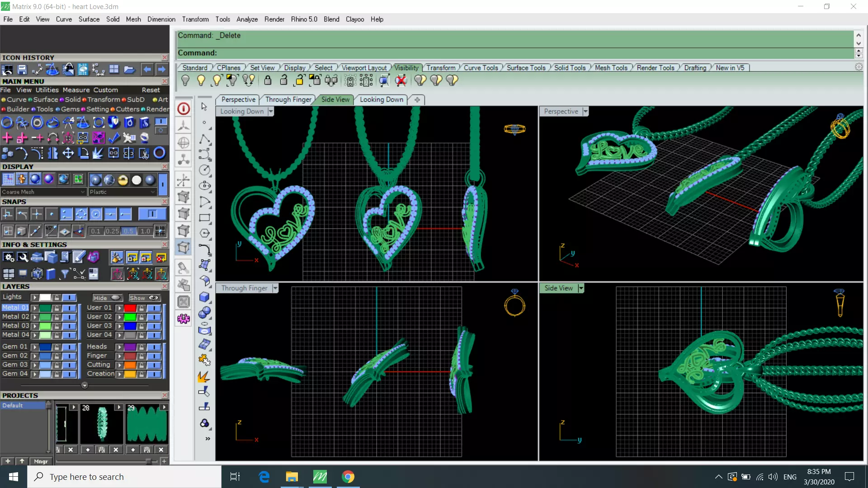The image size is (868, 488).
Task: Toggle lock on Gem 01 layer
Action: tap(57, 347)
